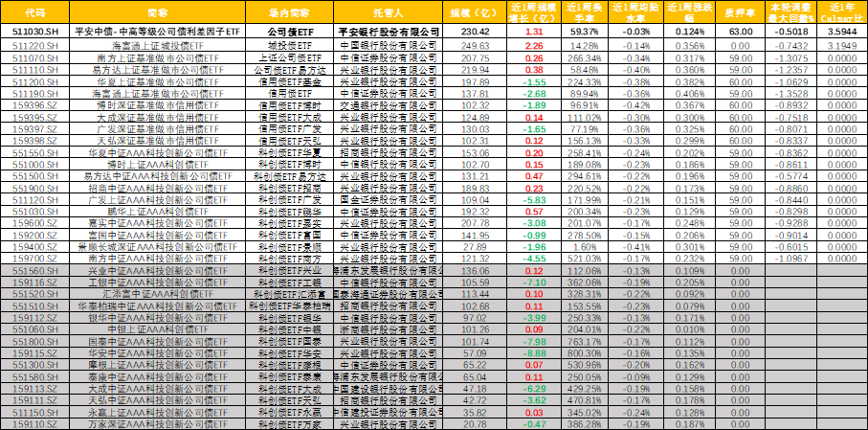Click turnover cell showing 266.34%
The width and height of the screenshot is (868, 430).
coord(584,58)
